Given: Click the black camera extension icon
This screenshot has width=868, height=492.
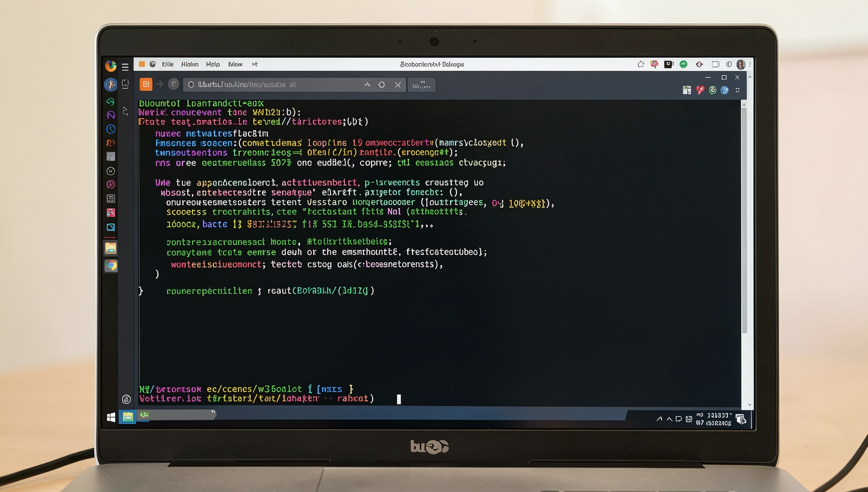Looking at the screenshot, I should 668,64.
